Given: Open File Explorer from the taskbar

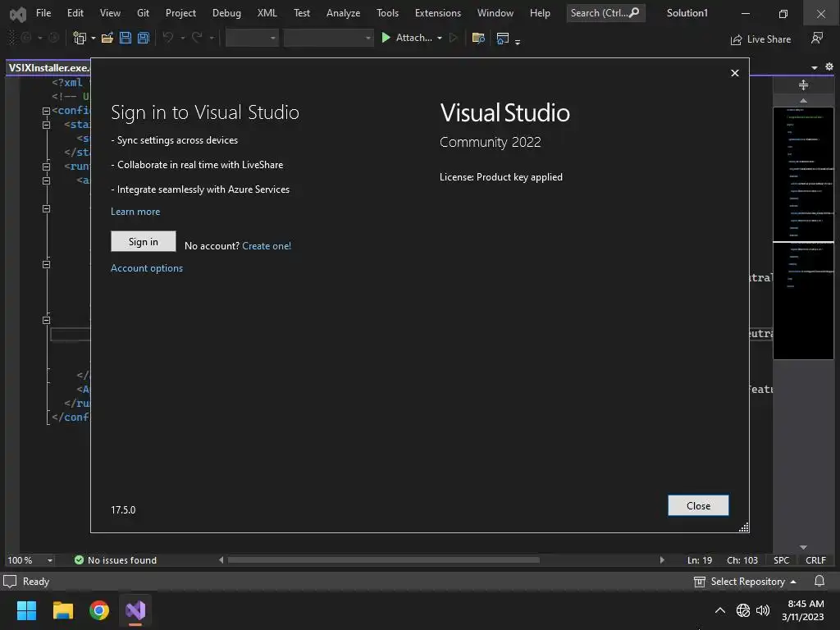Looking at the screenshot, I should pyautogui.click(x=63, y=610).
